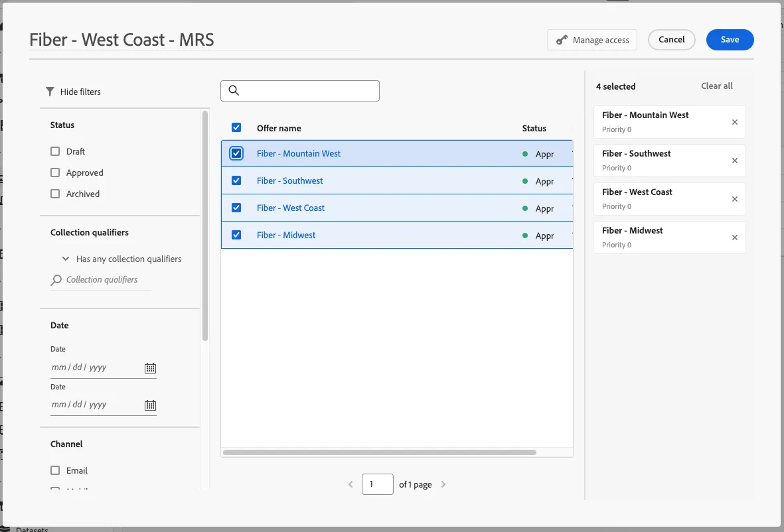
Task: Go to next page arrow
Action: (443, 484)
